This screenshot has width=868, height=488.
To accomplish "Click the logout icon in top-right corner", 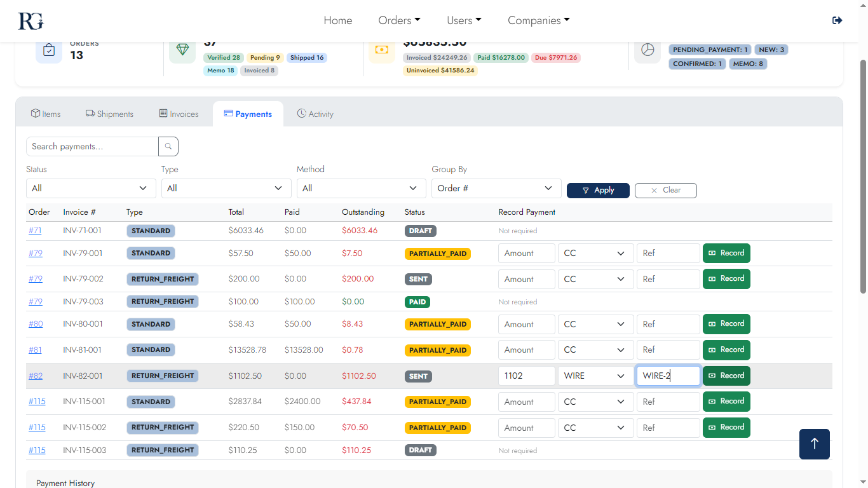I will 837,20.
